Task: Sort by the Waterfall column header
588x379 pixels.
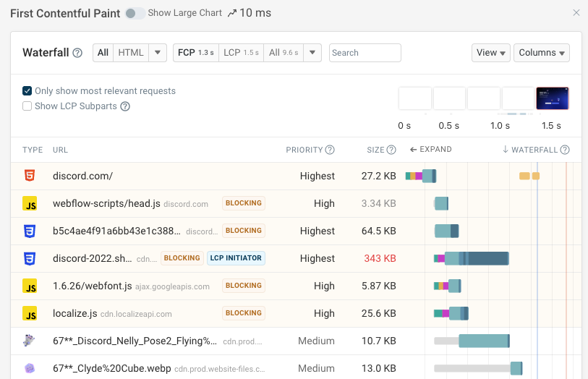Action: pyautogui.click(x=535, y=150)
